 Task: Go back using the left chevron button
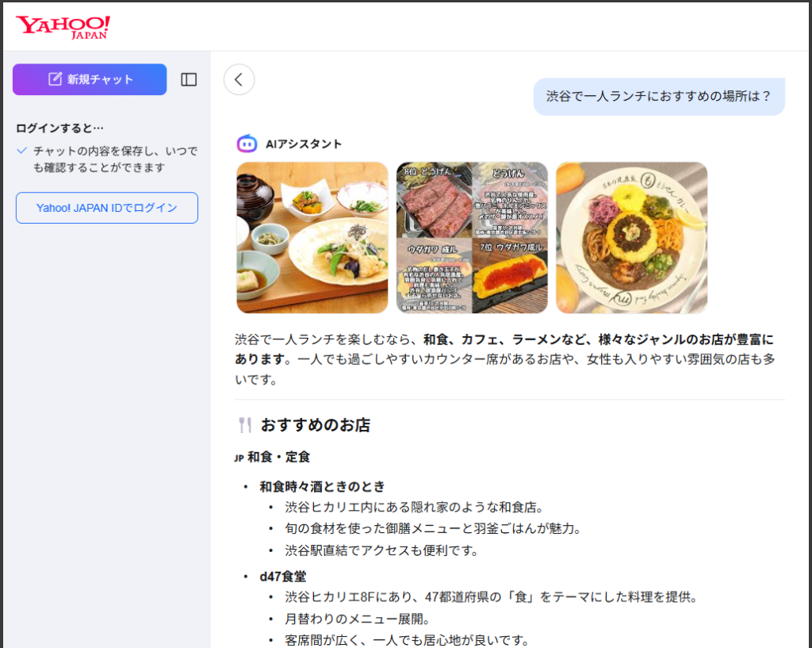(239, 79)
